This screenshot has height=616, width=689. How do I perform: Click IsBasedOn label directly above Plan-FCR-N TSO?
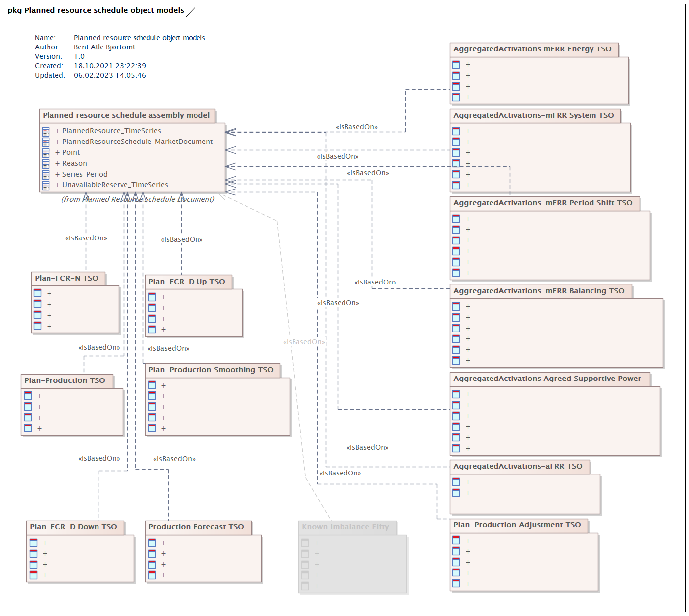coord(86,238)
